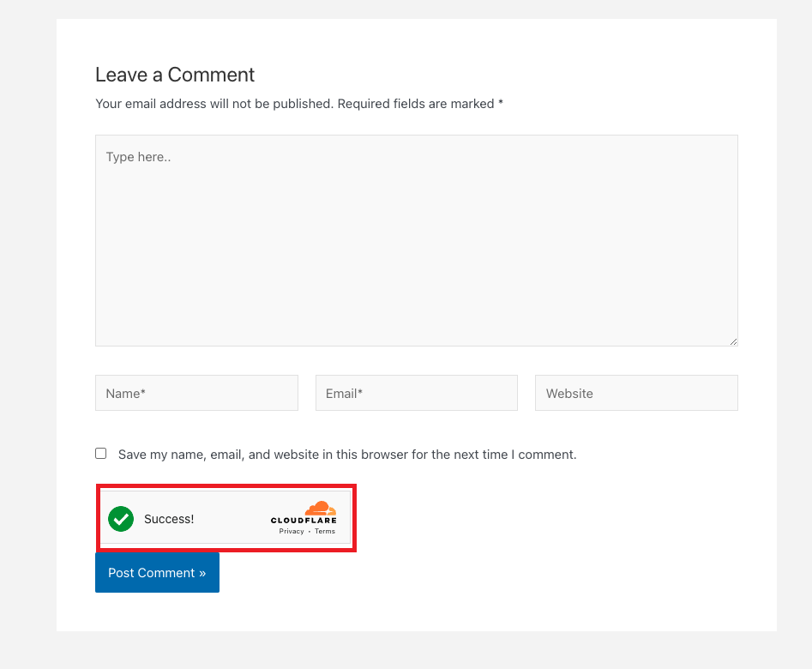Tick the 'Save my name, email, and website' checkbox
Image resolution: width=812 pixels, height=669 pixels.
[x=101, y=454]
